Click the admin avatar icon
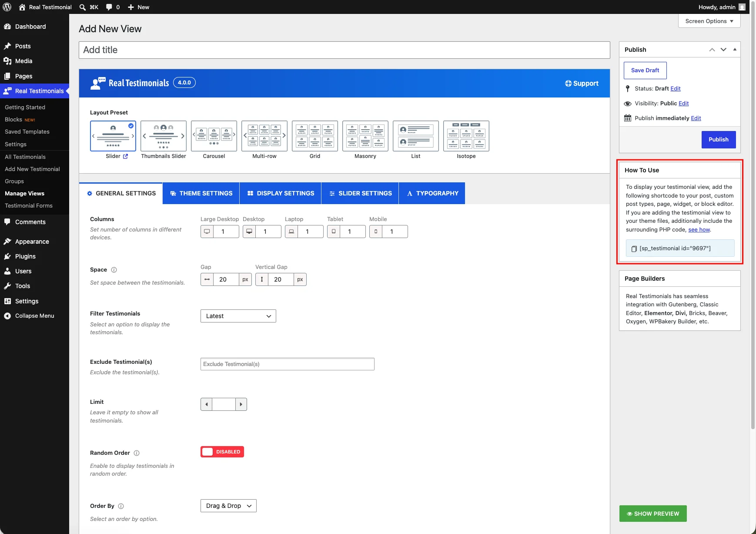Viewport: 756px width, 534px height. coord(742,7)
